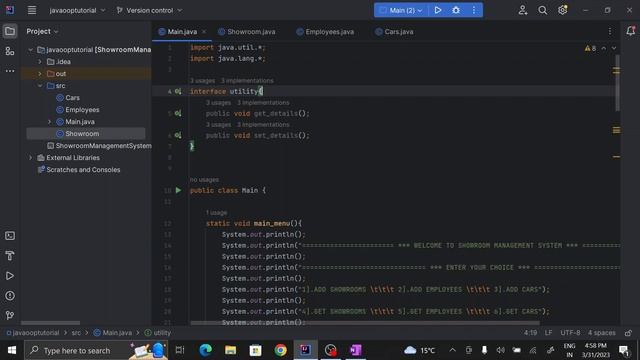Image resolution: width=640 pixels, height=360 pixels.
Task: Select Employees class in project tree
Action: (x=82, y=110)
